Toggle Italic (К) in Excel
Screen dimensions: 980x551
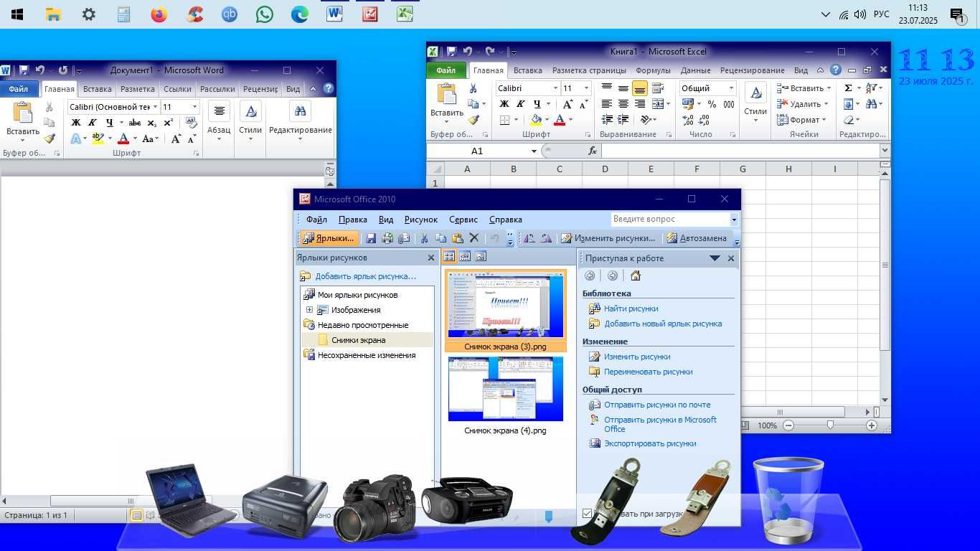521,104
